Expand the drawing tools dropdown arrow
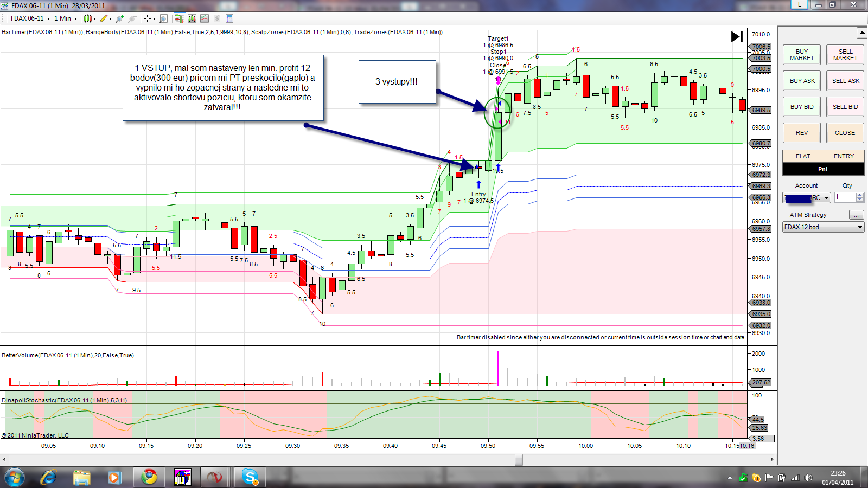Image resolution: width=868 pixels, height=488 pixels. point(111,18)
